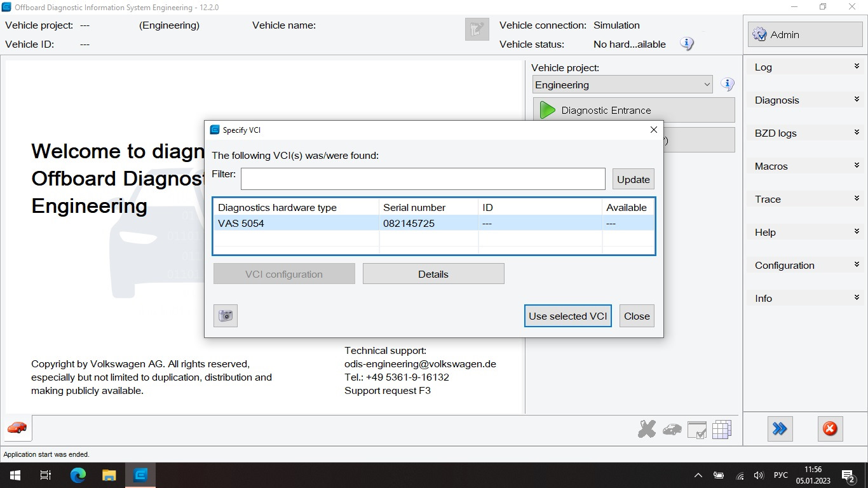
Task: Click the odis-engineering@volkswagen.de email address
Action: (x=420, y=364)
